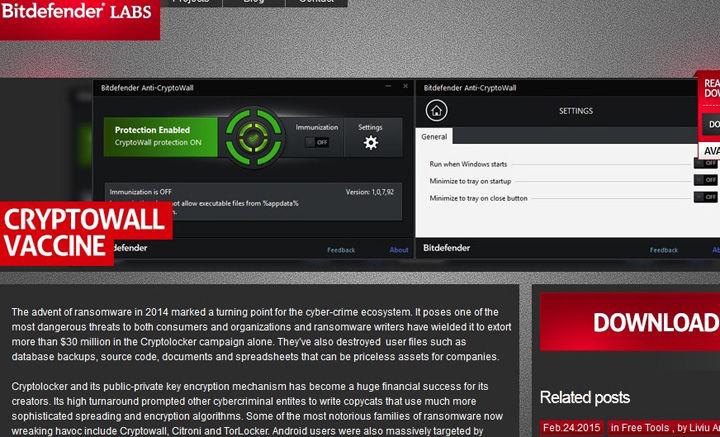Click Version: 1,0,7,92 text
Image resolution: width=720 pixels, height=437 pixels.
(x=370, y=192)
